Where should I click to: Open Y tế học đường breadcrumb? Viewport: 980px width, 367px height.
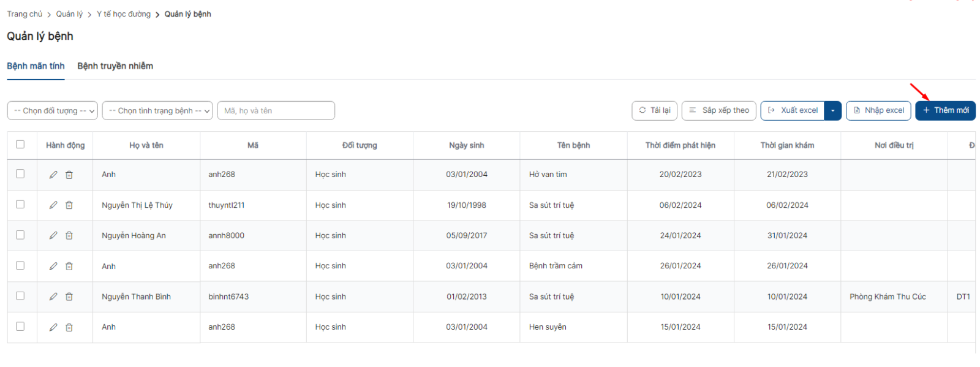pyautogui.click(x=124, y=14)
